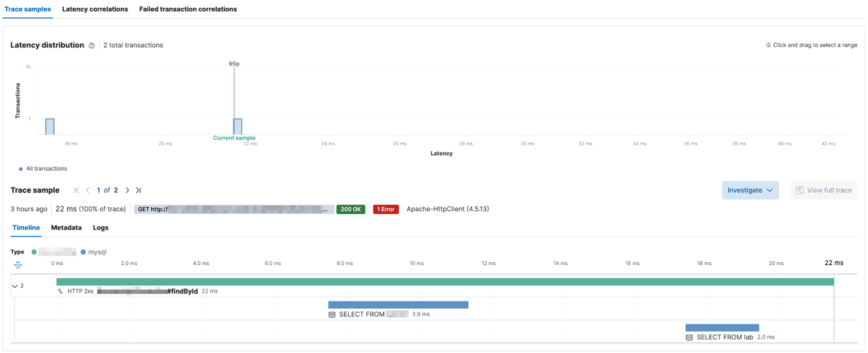Click the 200 OK status badge
Viewport: 868px width, 353px height.
click(351, 209)
